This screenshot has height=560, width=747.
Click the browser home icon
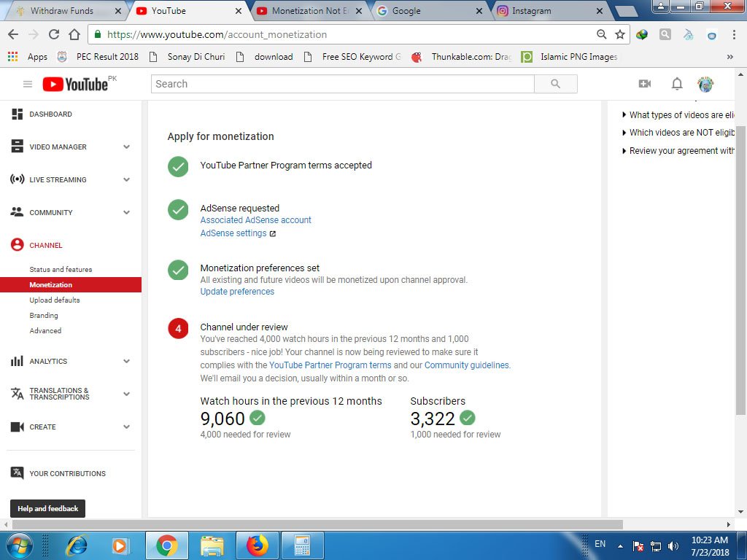coord(74,34)
